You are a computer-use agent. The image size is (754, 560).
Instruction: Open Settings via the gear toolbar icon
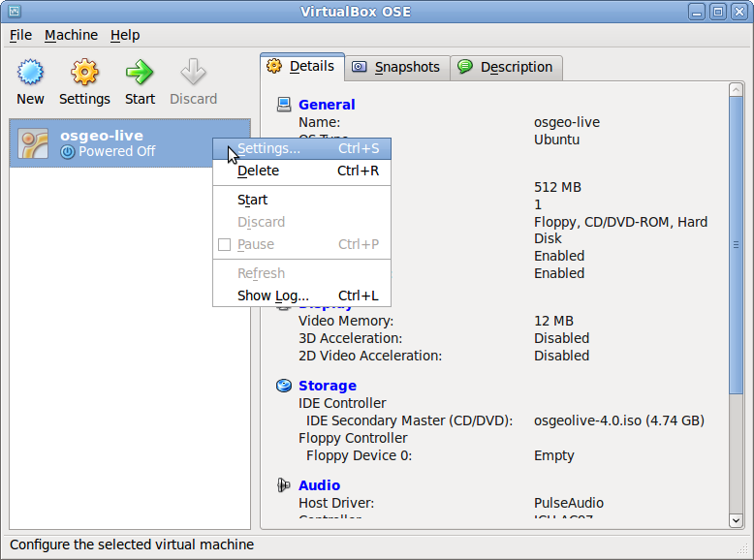tap(84, 73)
